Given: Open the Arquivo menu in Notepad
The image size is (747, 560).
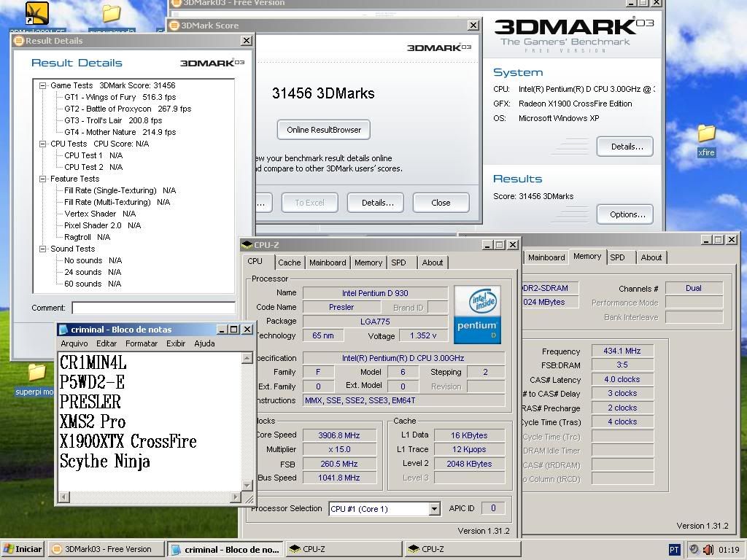Looking at the screenshot, I should 74,343.
